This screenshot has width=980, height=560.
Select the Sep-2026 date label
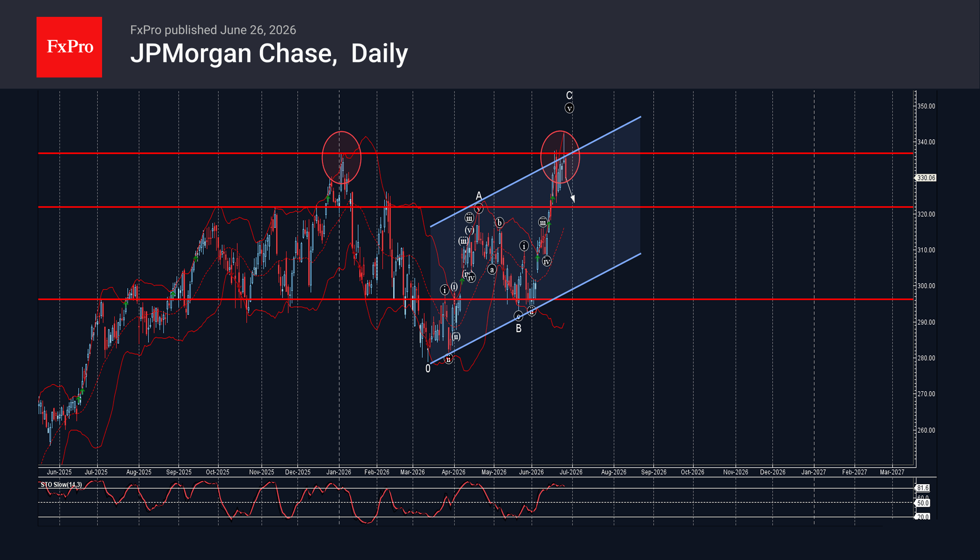pyautogui.click(x=654, y=472)
